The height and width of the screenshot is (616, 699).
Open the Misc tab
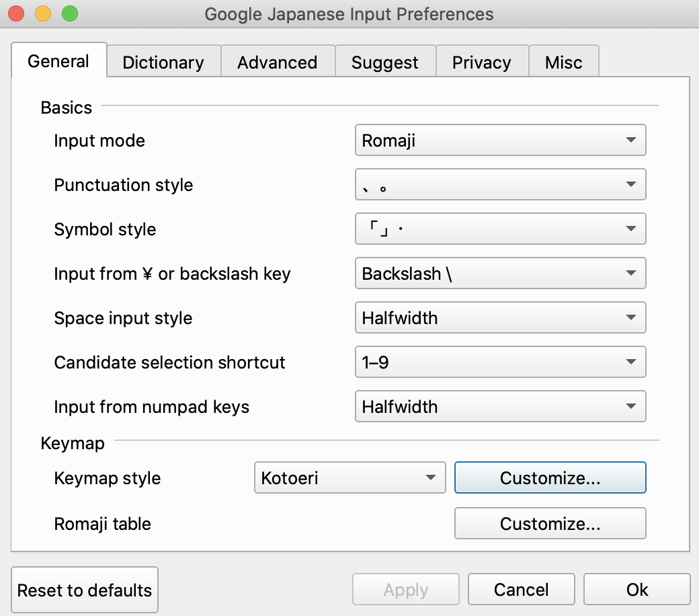tap(563, 62)
